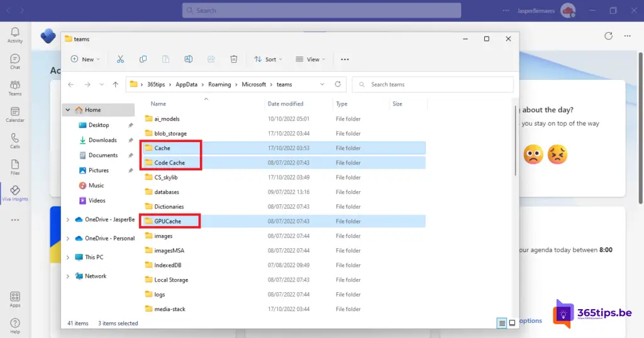Click the Delete trash icon in Explorer
Screen dimensions: 644x338
[234, 60]
